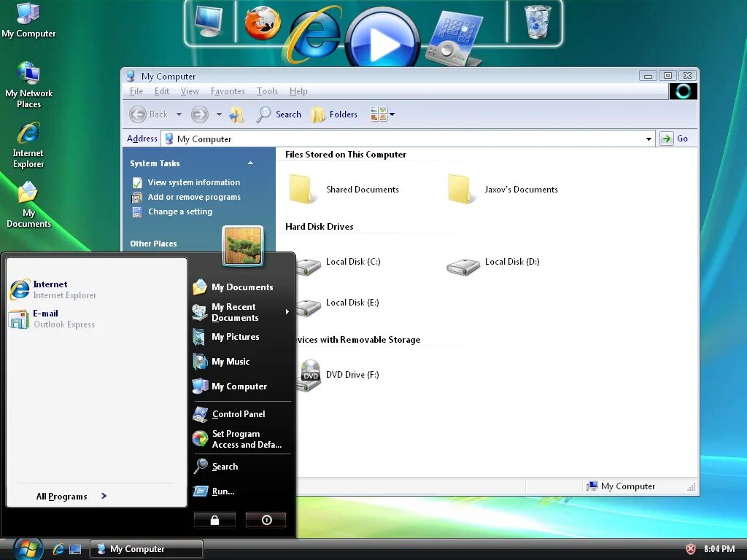Collapse the System Tasks panel
Image resolution: width=747 pixels, height=560 pixels.
coord(251,163)
